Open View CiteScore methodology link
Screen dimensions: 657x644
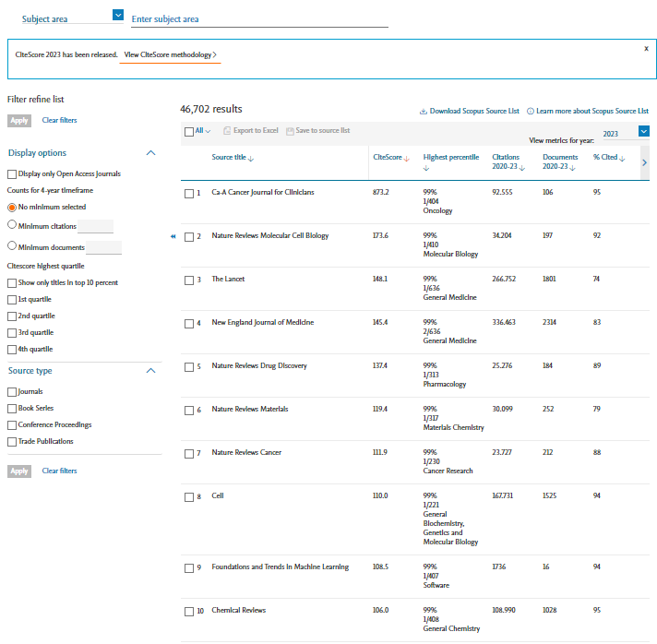(x=170, y=54)
